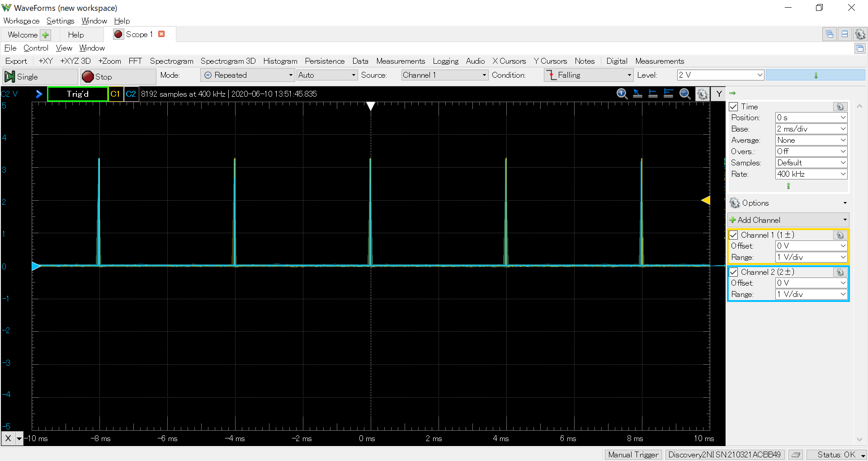Image resolution: width=868 pixels, height=461 pixels.
Task: Open Channel 2 gear settings
Action: tap(840, 272)
